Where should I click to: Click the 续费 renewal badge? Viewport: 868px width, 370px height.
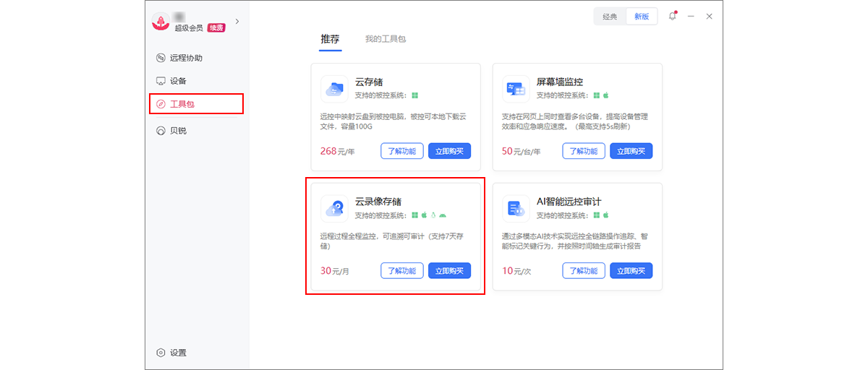(x=216, y=27)
